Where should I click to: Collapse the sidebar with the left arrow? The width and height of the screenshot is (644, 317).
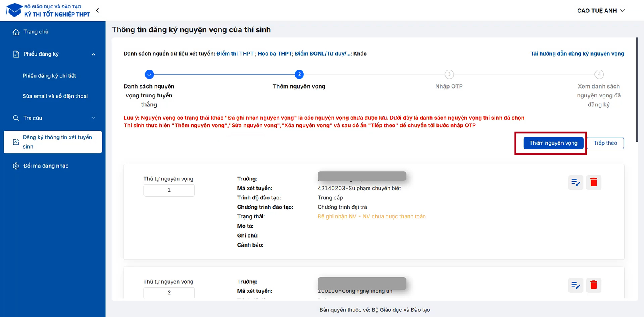click(x=97, y=10)
